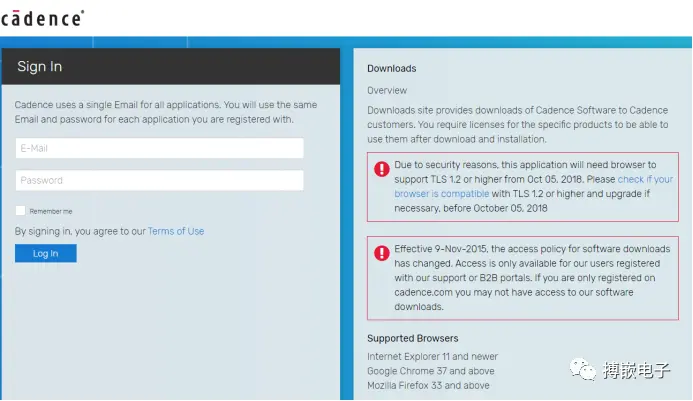Image resolution: width=693 pixels, height=401 pixels.
Task: Click the Supported Browsers heading
Action: [412, 339]
